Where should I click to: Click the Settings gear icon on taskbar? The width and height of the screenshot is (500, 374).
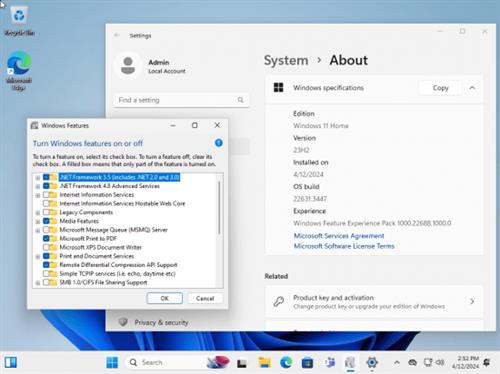pos(372,362)
